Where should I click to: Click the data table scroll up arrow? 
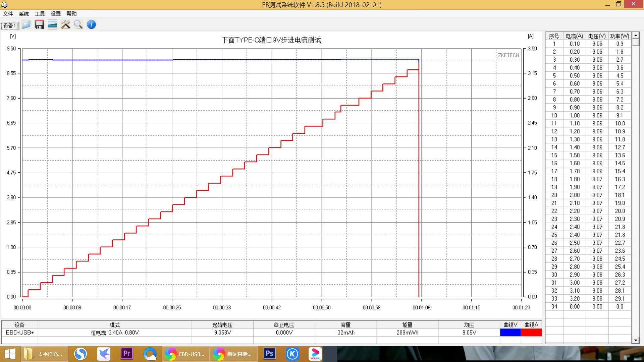(636, 36)
